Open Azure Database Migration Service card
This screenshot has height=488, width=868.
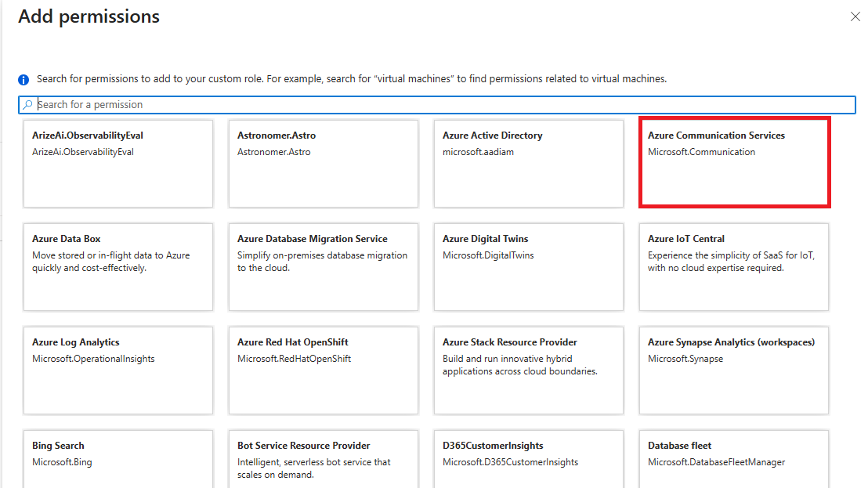click(x=324, y=266)
